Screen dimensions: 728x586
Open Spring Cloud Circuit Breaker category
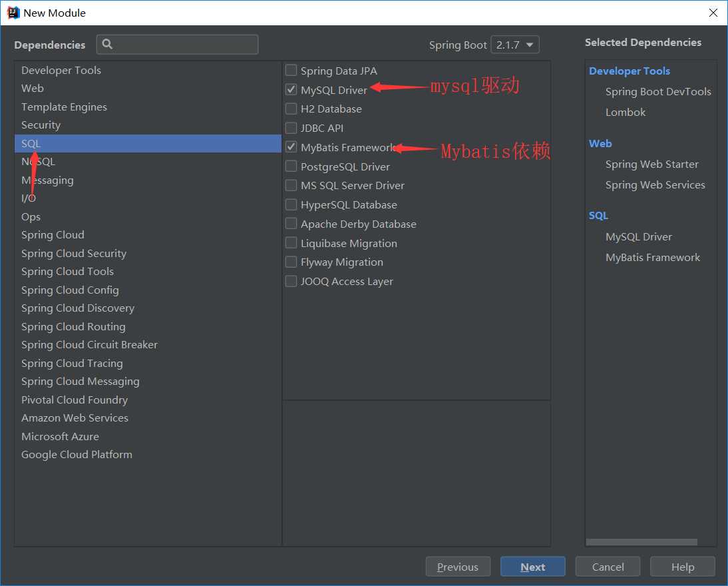148,345
